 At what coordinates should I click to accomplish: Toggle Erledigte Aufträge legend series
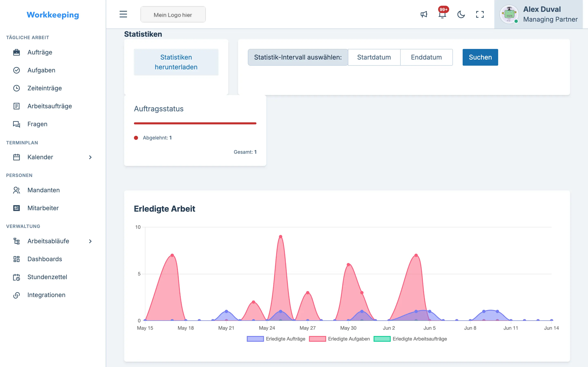[x=276, y=339]
